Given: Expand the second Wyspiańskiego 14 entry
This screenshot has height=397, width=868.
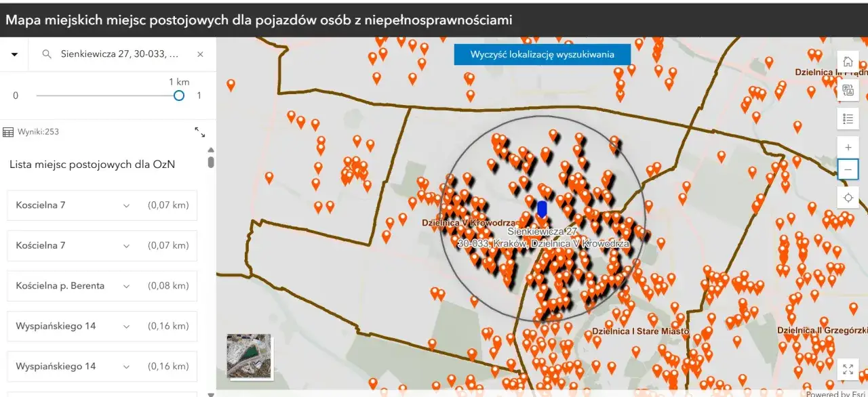Looking at the screenshot, I should 126,367.
